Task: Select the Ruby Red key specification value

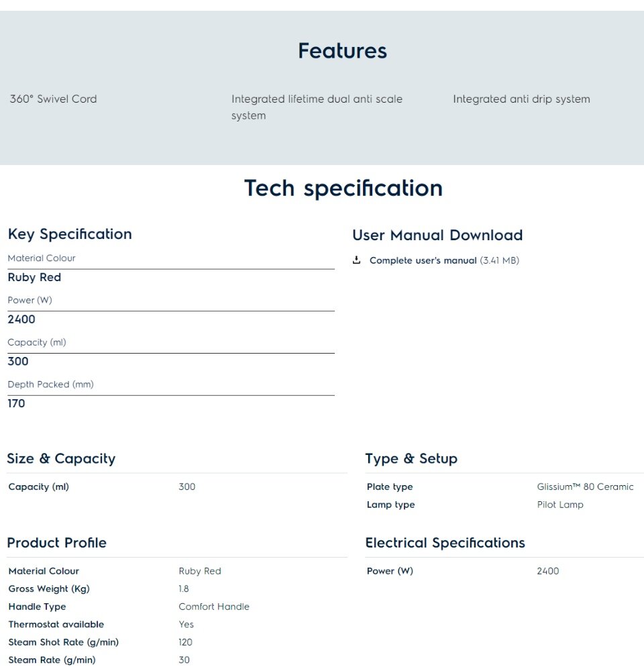Action: (34, 277)
